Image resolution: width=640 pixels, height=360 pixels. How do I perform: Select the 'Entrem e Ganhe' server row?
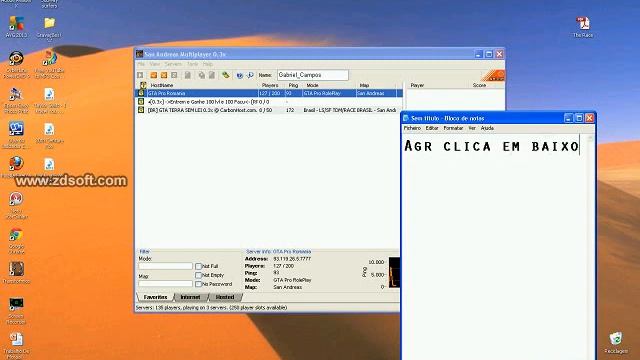[269, 102]
